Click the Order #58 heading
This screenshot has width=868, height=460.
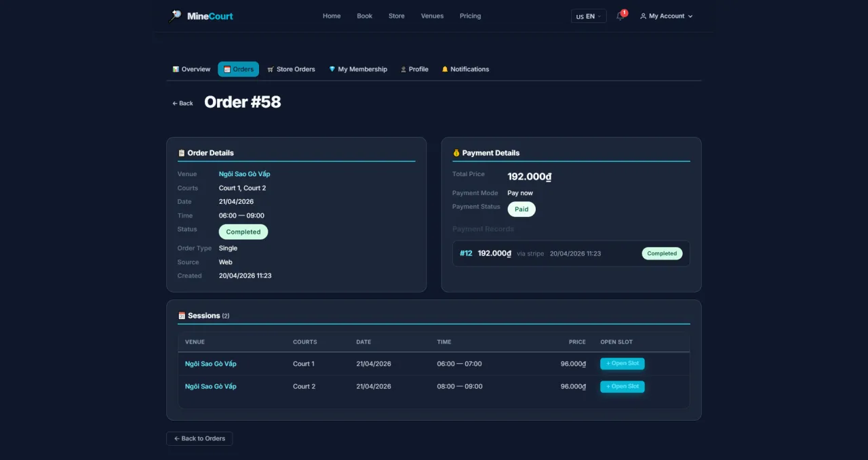click(243, 102)
